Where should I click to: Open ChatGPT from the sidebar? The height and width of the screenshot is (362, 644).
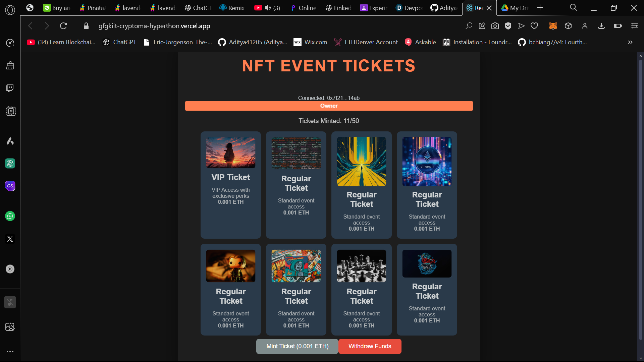[x=10, y=164]
